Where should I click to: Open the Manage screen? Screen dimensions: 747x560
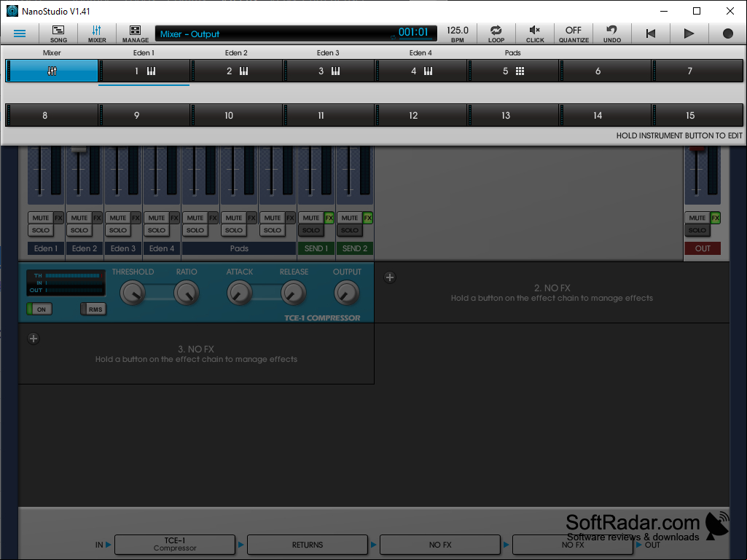pos(136,33)
